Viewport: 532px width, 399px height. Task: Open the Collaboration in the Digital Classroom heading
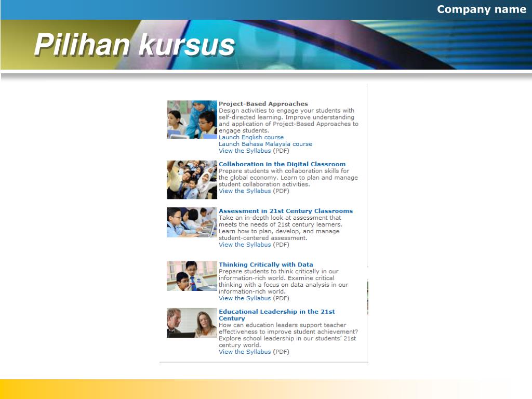click(x=282, y=164)
